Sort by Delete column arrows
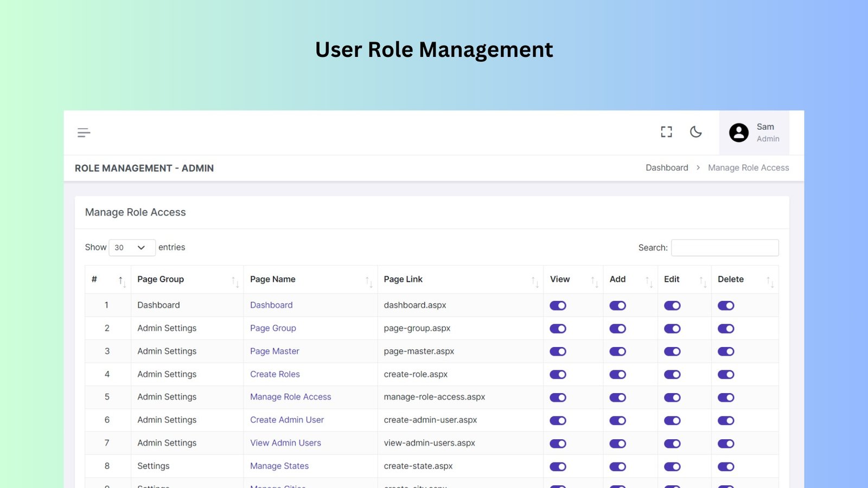The width and height of the screenshot is (868, 488). [770, 281]
